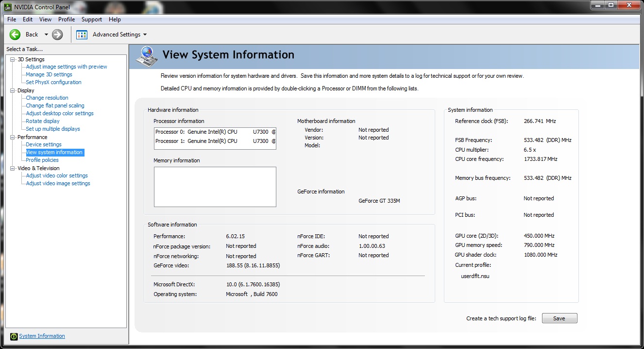Screen dimensions: 644x349
Task: Click the gray Forward arrow icon
Action: [57, 35]
